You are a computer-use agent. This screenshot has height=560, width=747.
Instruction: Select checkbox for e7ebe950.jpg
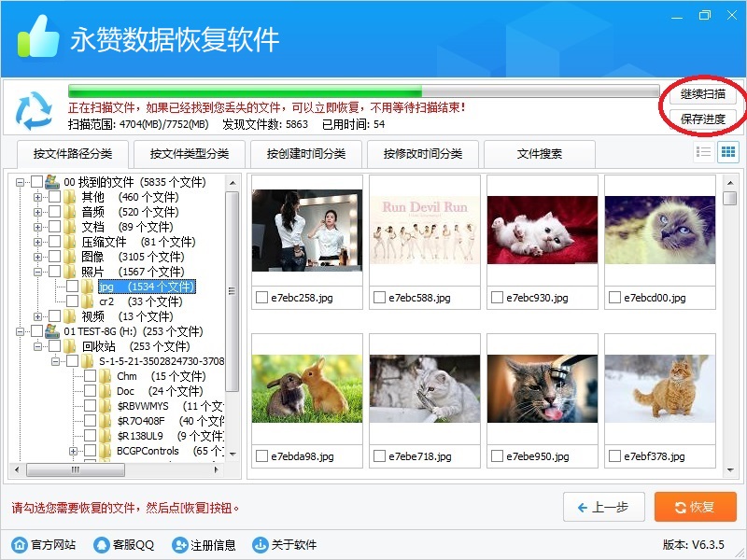[x=498, y=456]
